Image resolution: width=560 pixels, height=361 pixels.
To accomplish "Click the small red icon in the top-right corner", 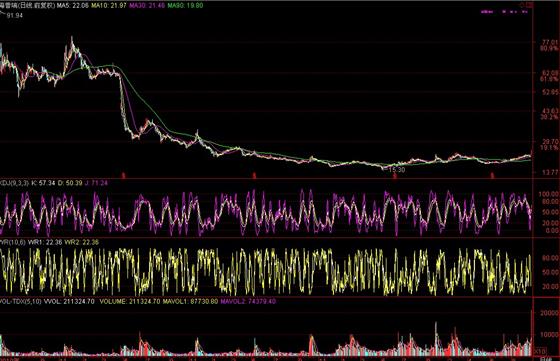I will (527, 5).
